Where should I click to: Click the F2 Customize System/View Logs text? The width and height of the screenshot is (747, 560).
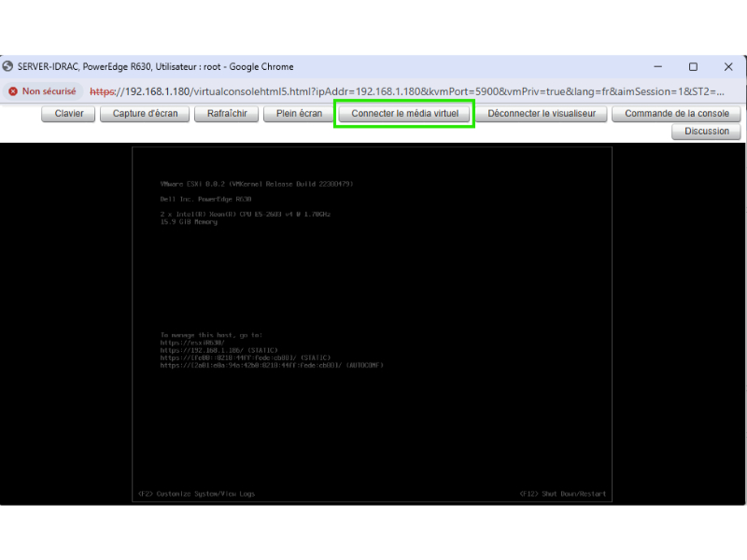[196, 494]
